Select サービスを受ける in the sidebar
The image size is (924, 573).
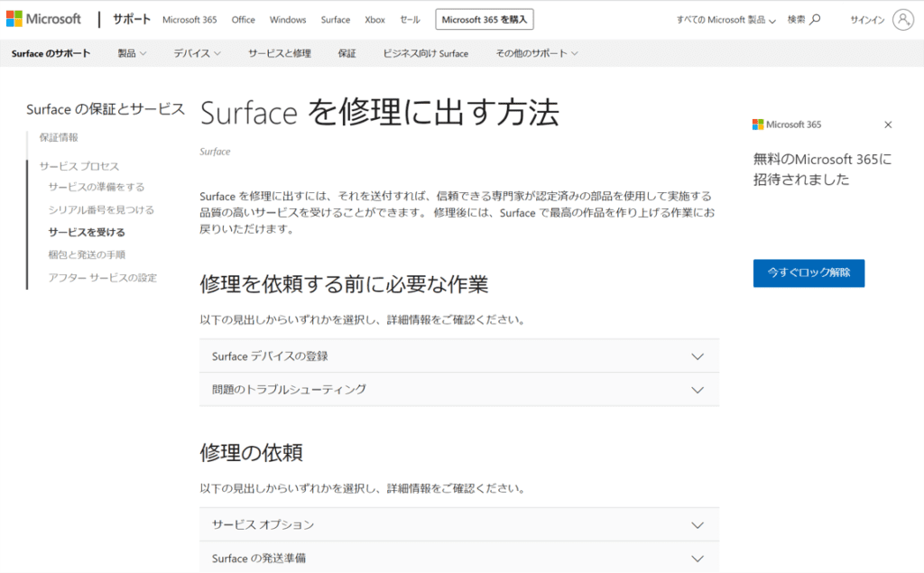(87, 232)
